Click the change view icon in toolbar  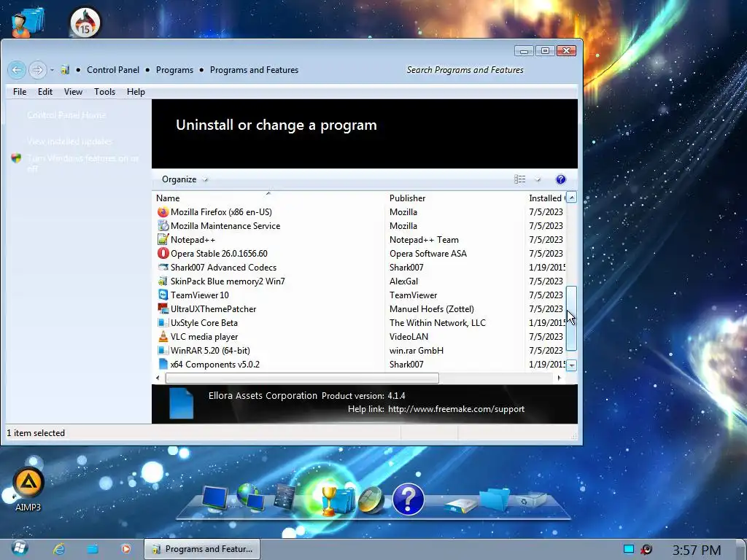519,179
